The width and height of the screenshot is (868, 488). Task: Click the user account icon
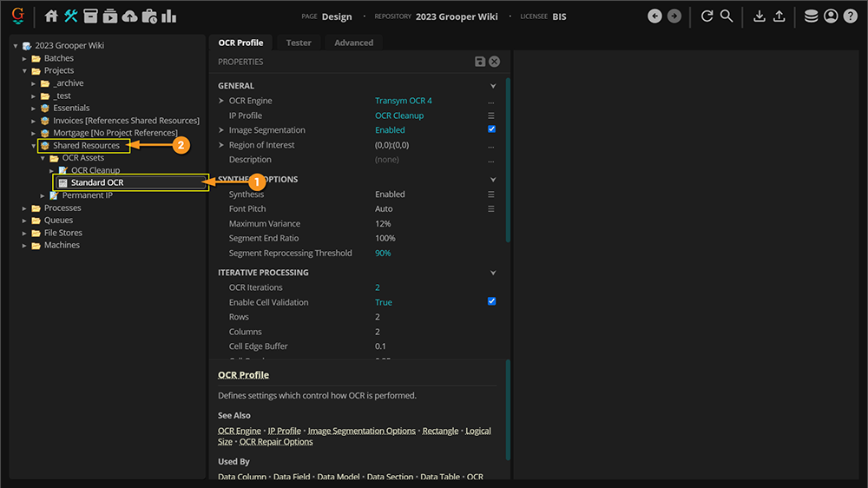pyautogui.click(x=831, y=16)
